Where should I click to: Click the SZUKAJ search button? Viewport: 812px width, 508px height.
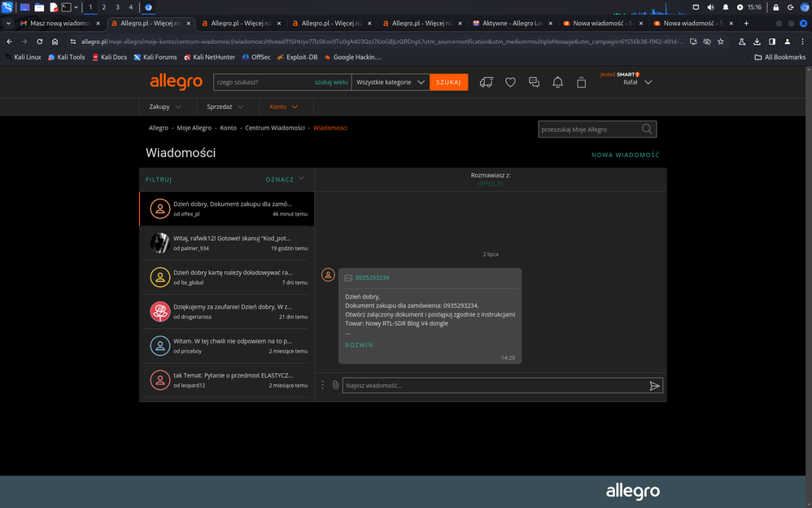(448, 82)
